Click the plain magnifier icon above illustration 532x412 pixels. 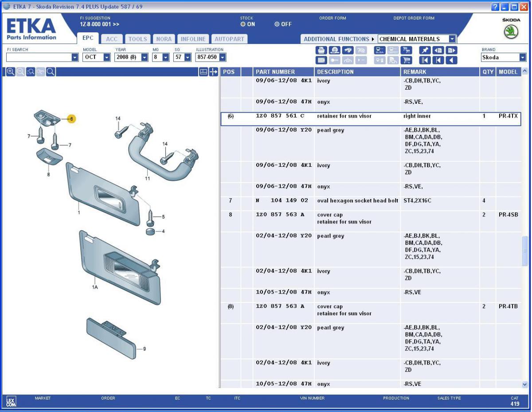51,71
